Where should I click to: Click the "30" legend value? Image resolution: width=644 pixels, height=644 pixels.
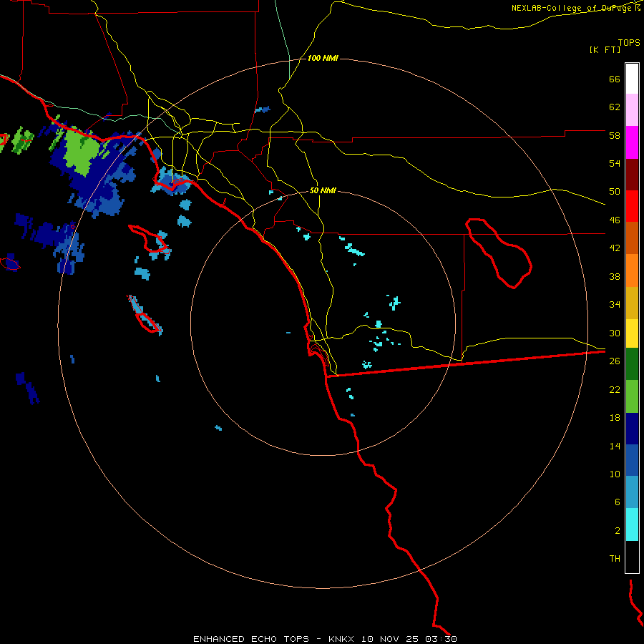615,333
